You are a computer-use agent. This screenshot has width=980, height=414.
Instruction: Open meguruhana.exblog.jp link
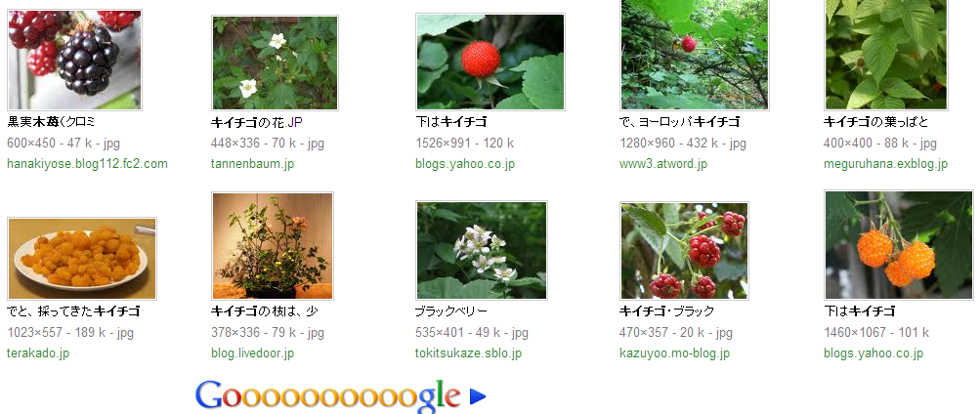point(885,164)
